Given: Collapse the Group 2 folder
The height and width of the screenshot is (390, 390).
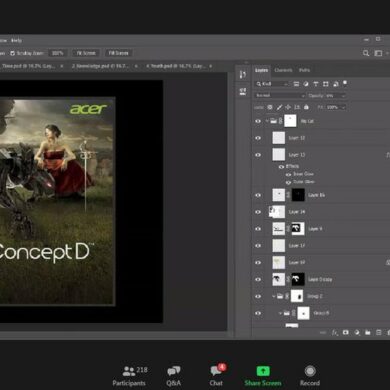Looking at the screenshot, I should click(x=274, y=296).
